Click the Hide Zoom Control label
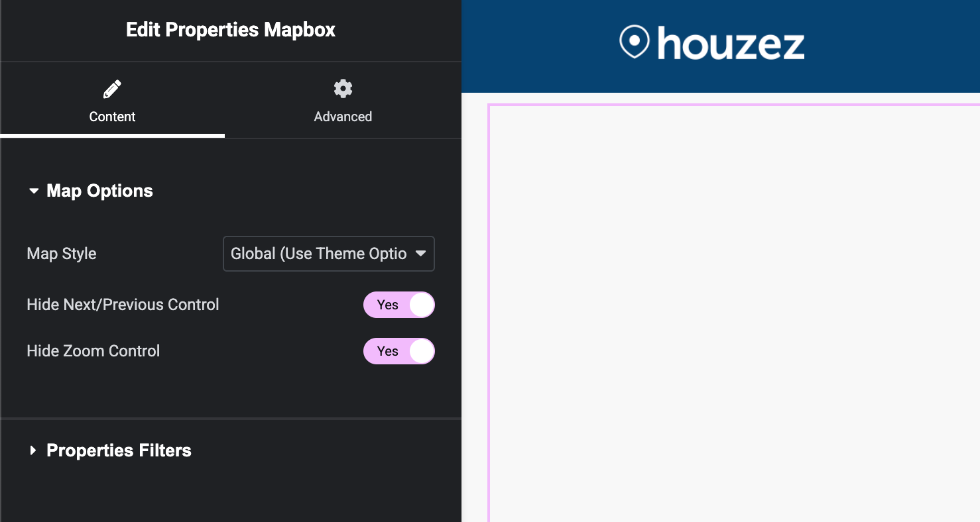The width and height of the screenshot is (980, 522). tap(93, 350)
